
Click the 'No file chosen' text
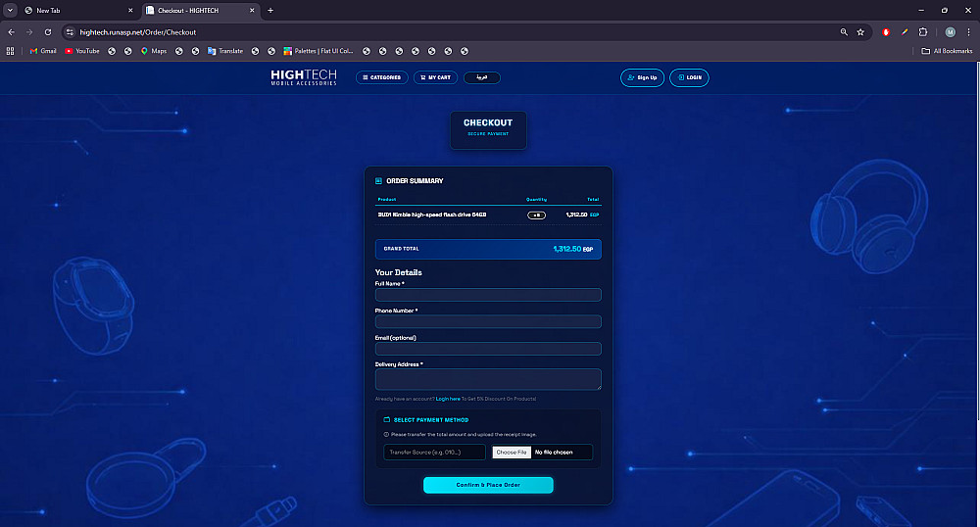coord(554,453)
